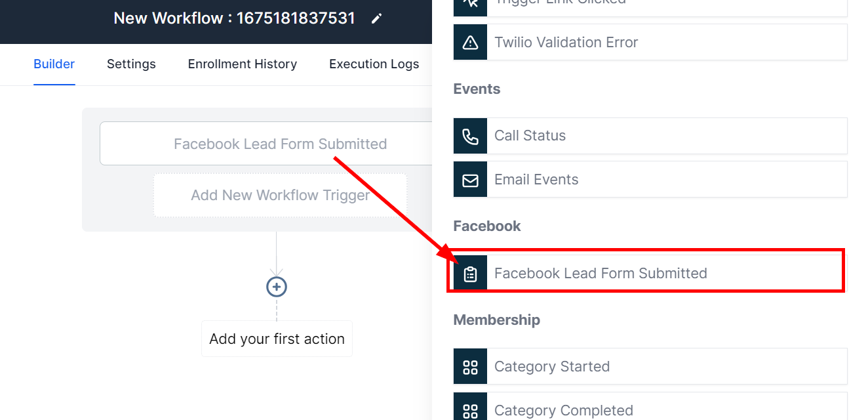Click the Email Events envelope icon

coord(470,180)
